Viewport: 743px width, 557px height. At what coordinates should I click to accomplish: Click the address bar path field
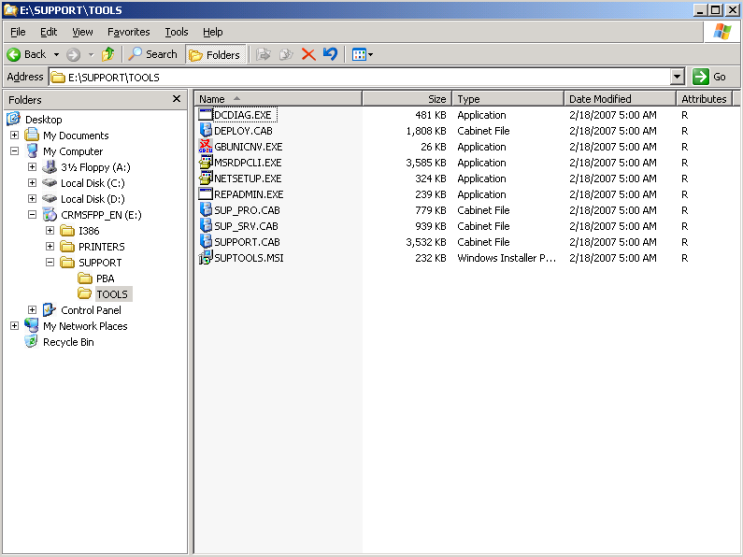[x=359, y=77]
